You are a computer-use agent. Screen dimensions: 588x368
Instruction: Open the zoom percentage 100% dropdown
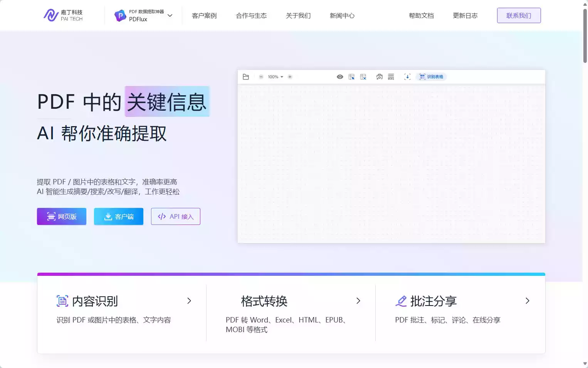(274, 77)
